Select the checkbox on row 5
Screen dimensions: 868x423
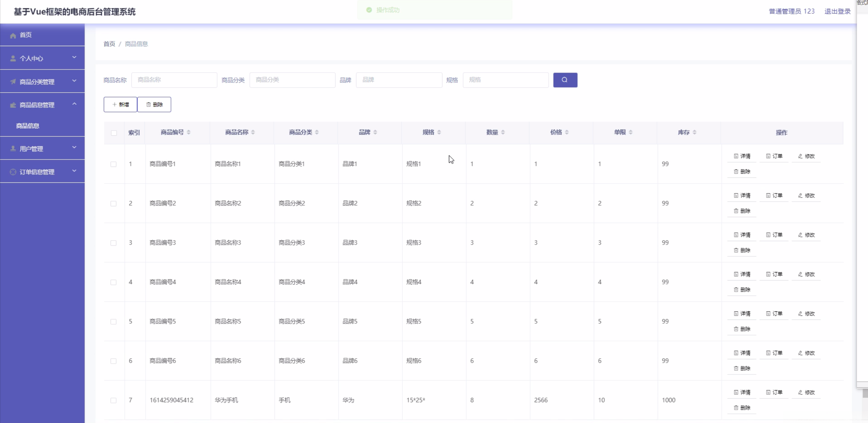(113, 322)
